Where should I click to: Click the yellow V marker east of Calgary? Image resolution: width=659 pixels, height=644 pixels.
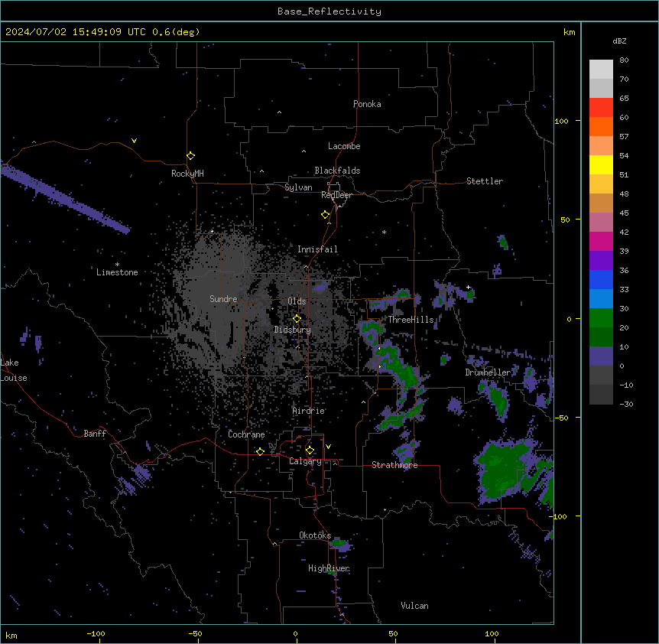coord(328,447)
